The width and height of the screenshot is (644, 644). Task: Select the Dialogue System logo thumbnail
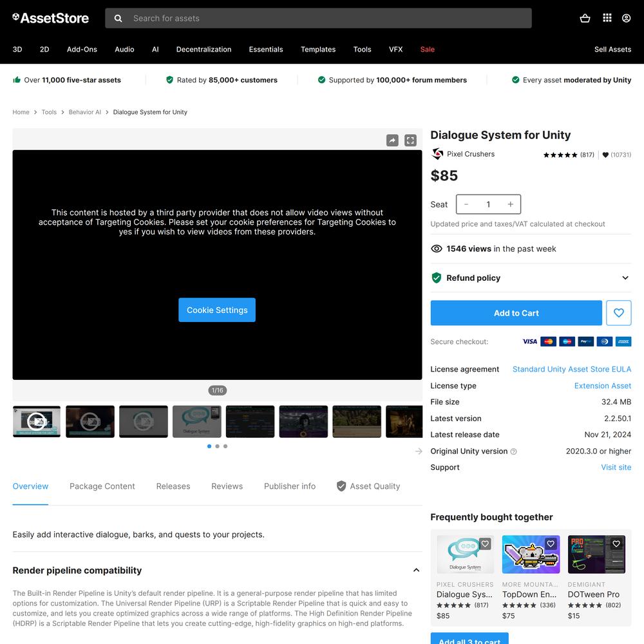[196, 421]
